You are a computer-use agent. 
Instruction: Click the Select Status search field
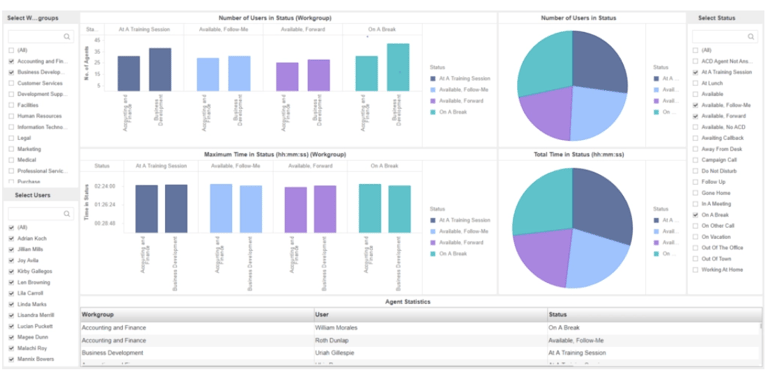tap(725, 37)
